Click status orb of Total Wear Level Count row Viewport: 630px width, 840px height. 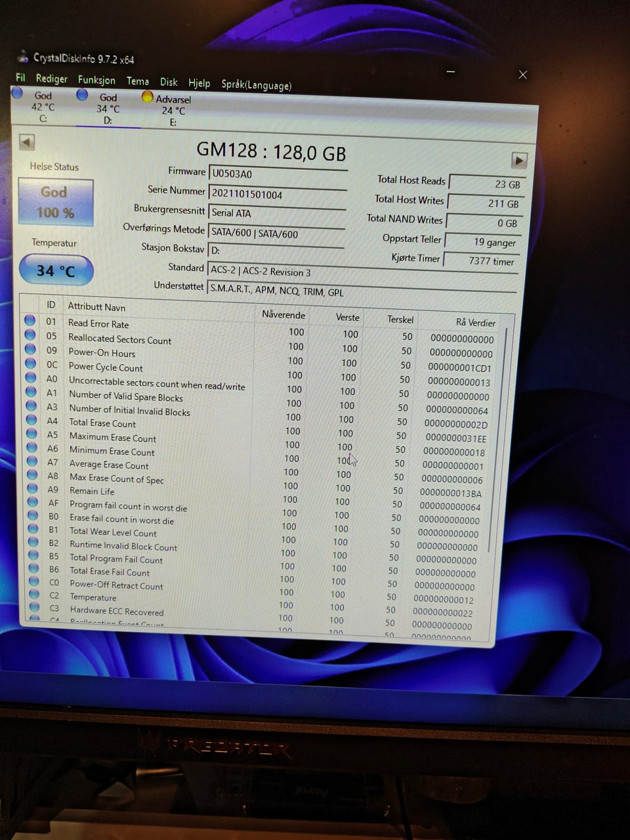[33, 529]
